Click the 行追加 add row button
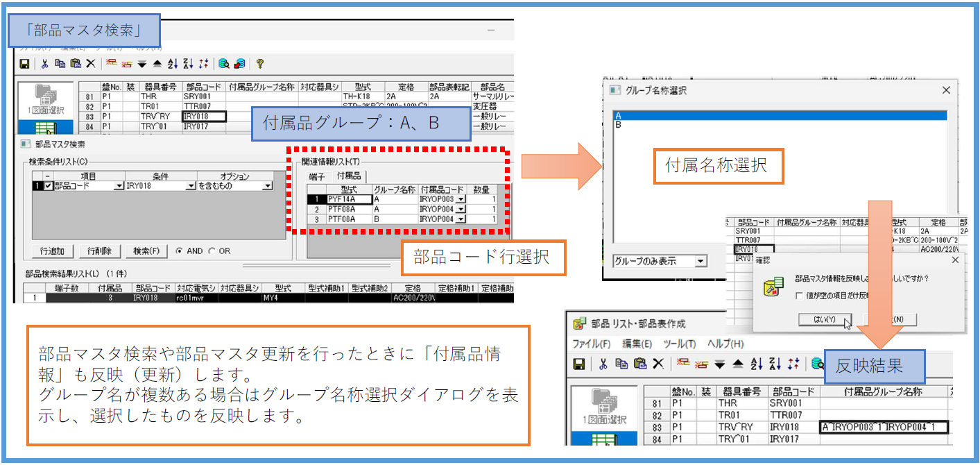This screenshot has height=465, width=980. coord(52,251)
